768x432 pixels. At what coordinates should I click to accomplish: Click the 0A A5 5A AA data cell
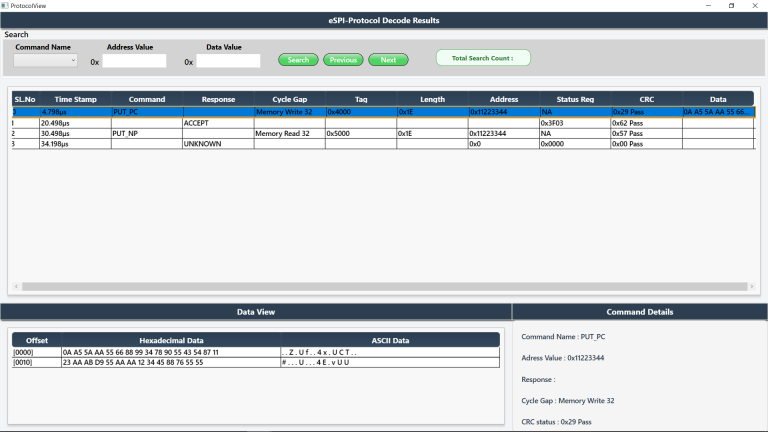[x=718, y=112]
